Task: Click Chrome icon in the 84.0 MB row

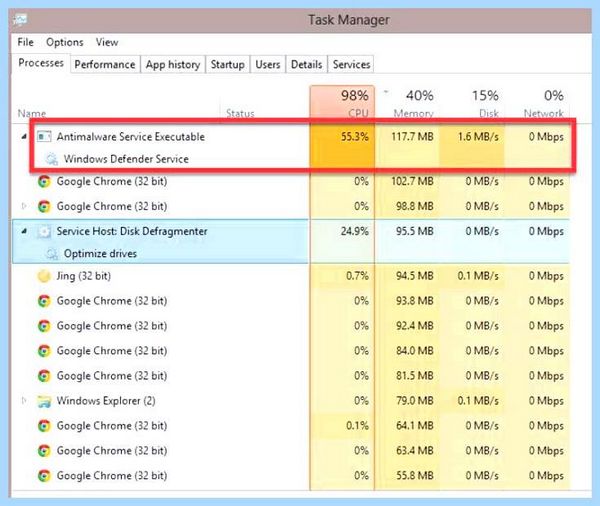Action: [x=44, y=351]
